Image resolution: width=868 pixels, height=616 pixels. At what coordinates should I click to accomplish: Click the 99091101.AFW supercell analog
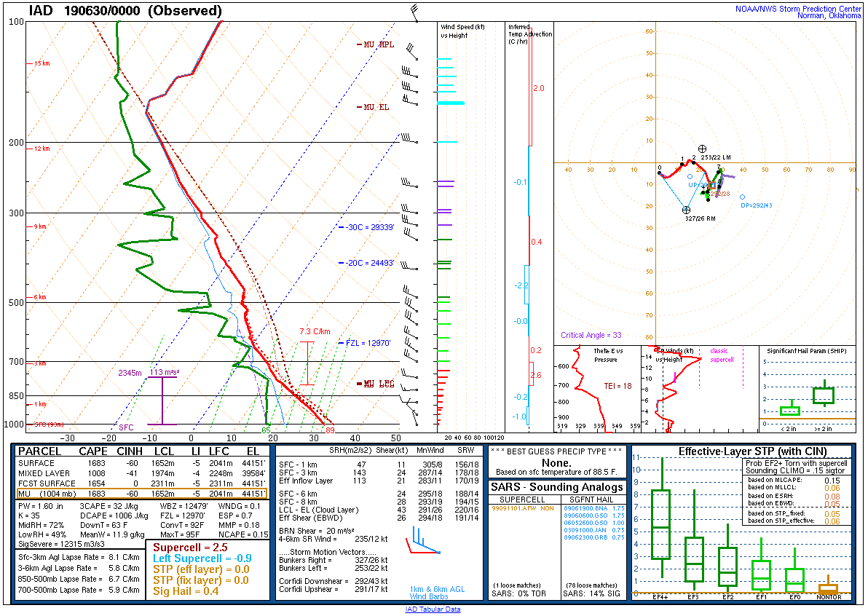coord(523,508)
